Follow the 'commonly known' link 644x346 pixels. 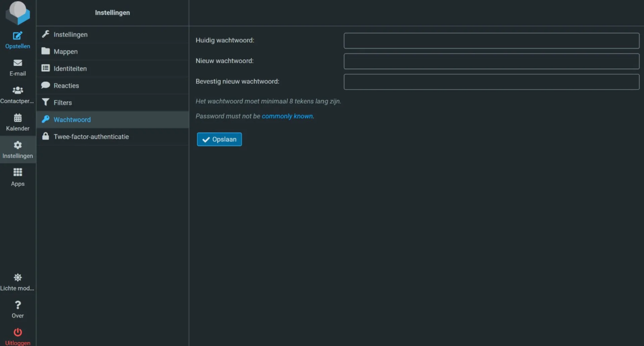pos(287,116)
